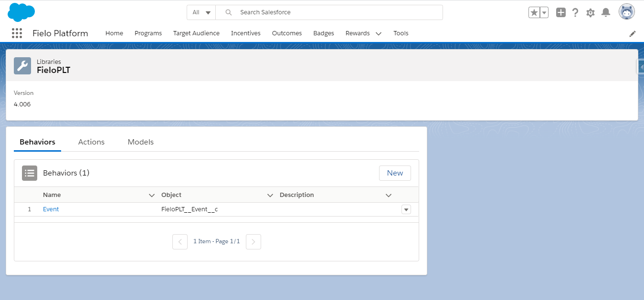
Task: Click the version value 4.006
Action: pos(22,104)
